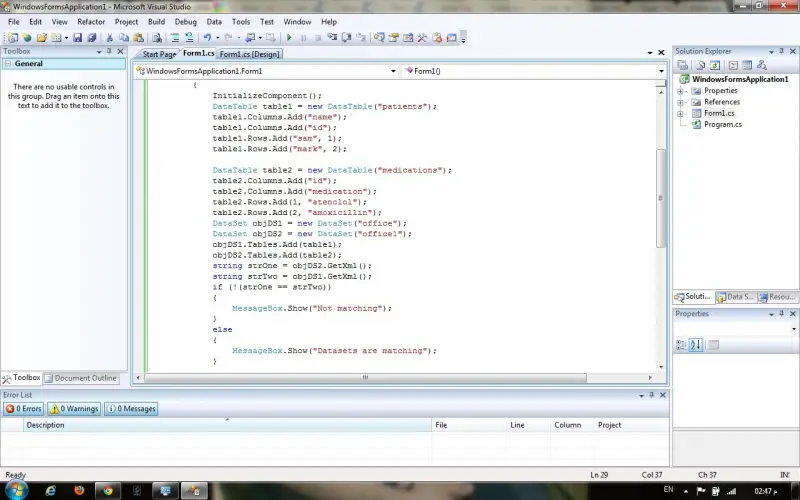
Task: Comment out the selected lines icon
Action: pos(174,38)
